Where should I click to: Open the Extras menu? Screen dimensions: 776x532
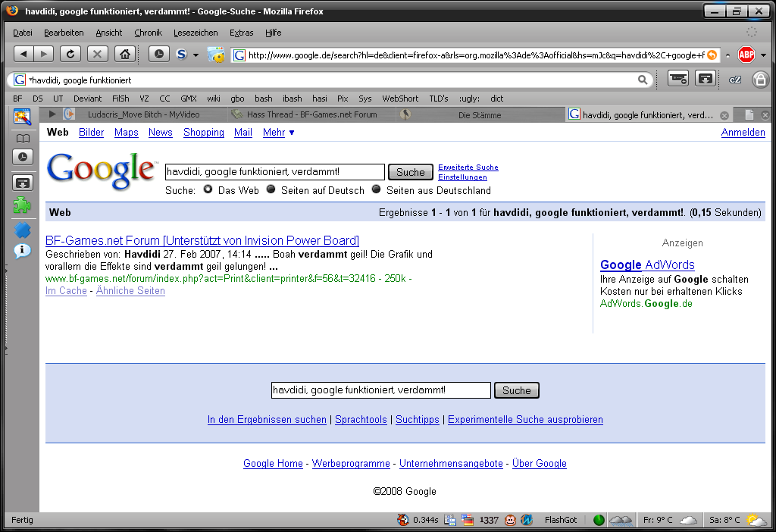[x=242, y=33]
